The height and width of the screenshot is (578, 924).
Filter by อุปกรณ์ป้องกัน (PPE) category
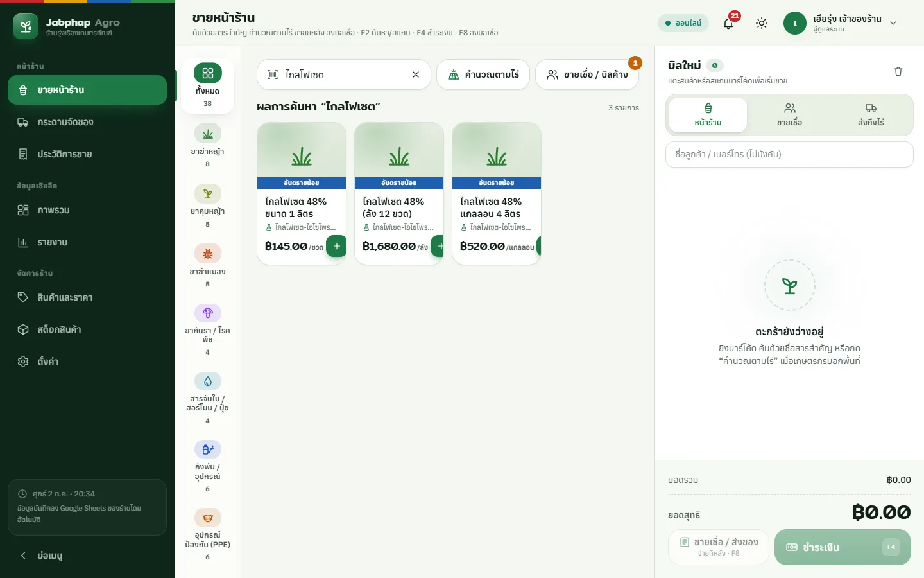(207, 534)
